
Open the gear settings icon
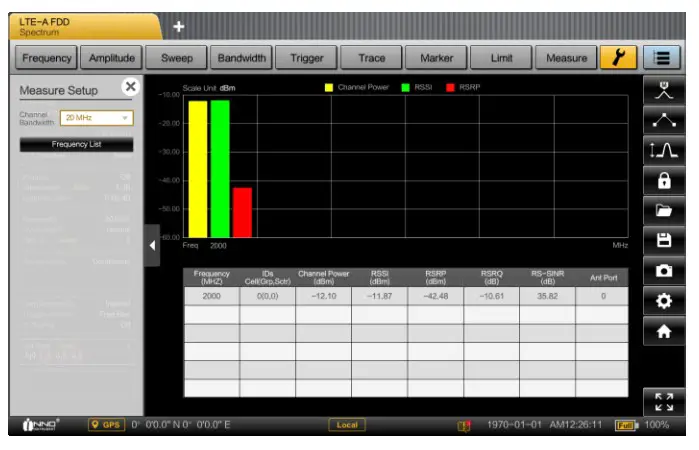[x=664, y=301]
